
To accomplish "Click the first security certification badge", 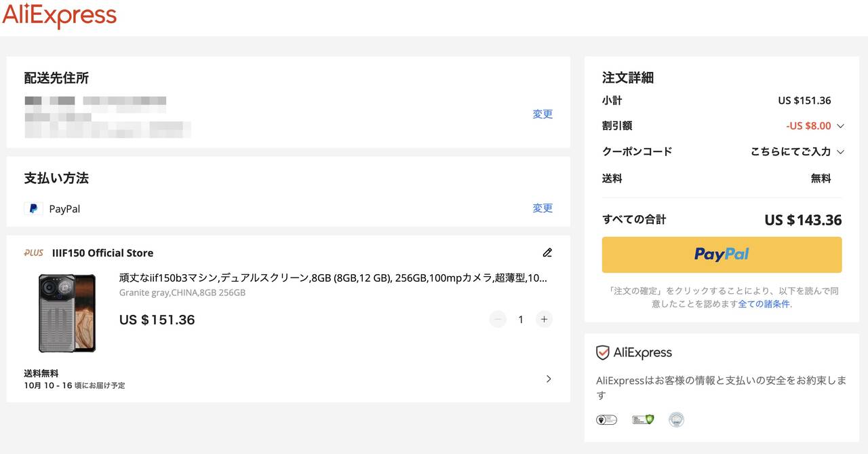I will point(606,419).
